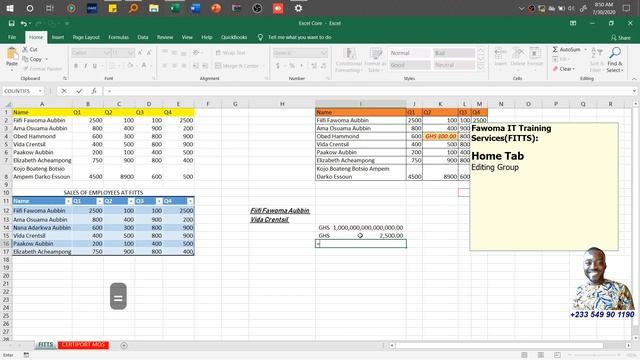Click the Tell me lightbulb icon

260,37
